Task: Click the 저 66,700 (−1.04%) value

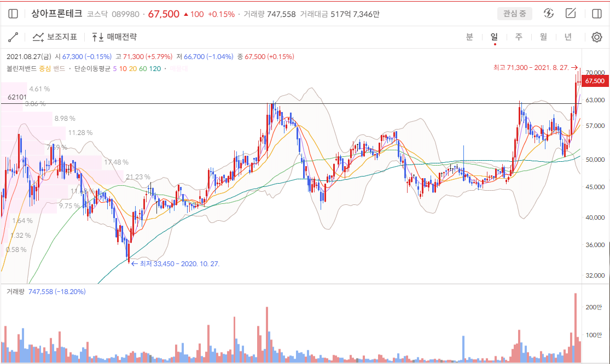Action: coord(205,57)
